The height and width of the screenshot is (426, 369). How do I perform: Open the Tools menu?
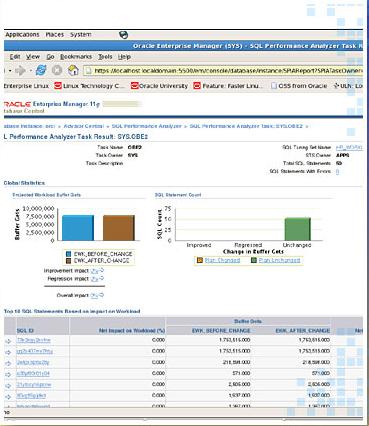pyautogui.click(x=105, y=57)
